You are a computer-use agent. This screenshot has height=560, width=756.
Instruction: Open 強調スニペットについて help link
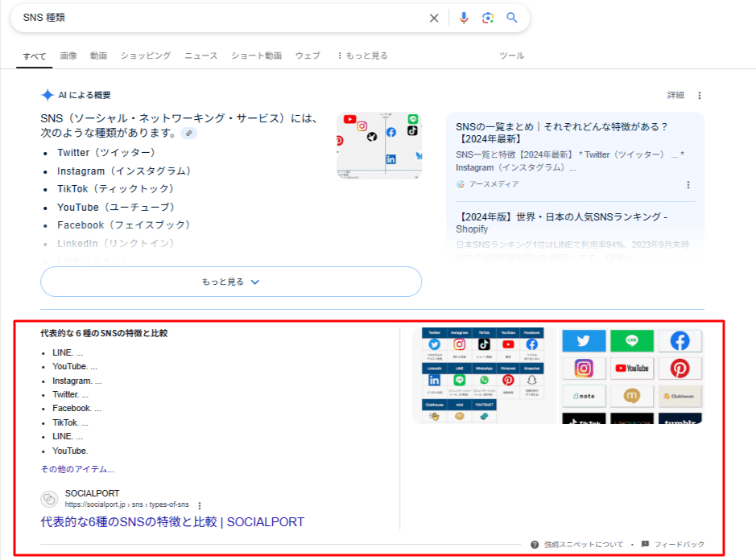tap(584, 544)
